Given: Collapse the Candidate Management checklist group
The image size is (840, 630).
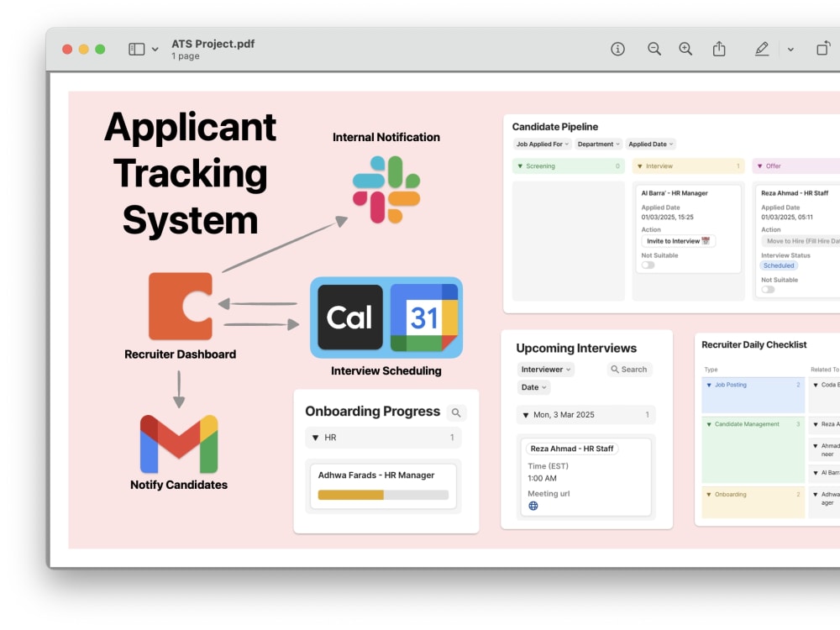Looking at the screenshot, I should tap(709, 424).
